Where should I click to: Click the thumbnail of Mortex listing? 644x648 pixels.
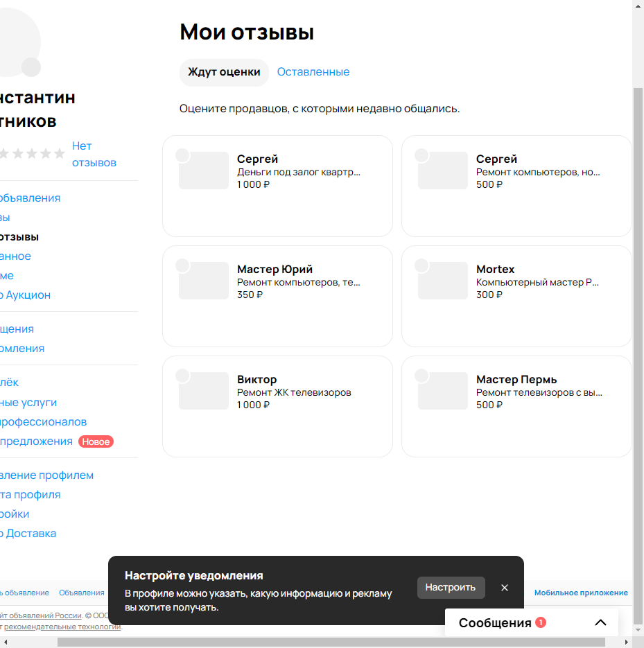point(443,281)
